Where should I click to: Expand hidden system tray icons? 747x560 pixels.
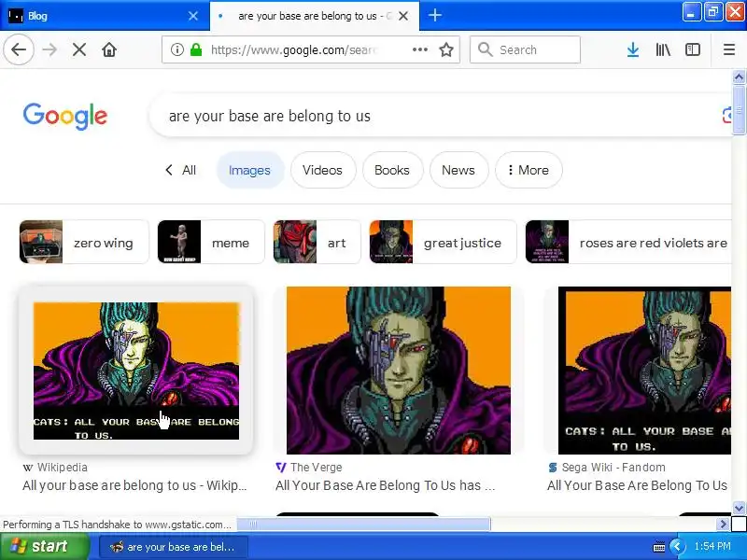pos(676,547)
